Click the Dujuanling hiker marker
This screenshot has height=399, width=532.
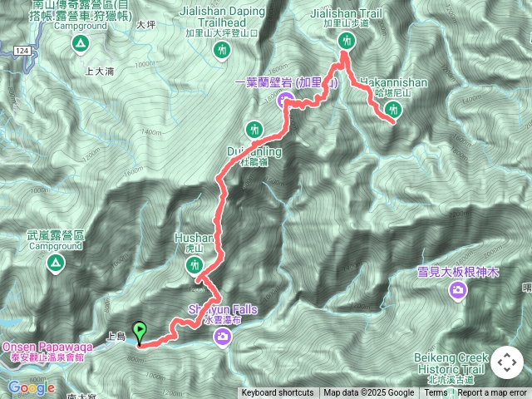coord(254,130)
